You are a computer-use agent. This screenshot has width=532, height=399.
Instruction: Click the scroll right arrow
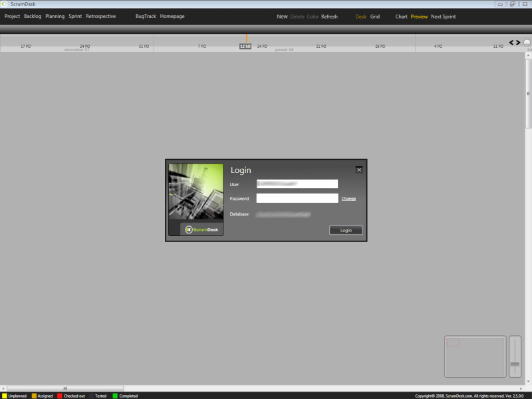[521, 388]
